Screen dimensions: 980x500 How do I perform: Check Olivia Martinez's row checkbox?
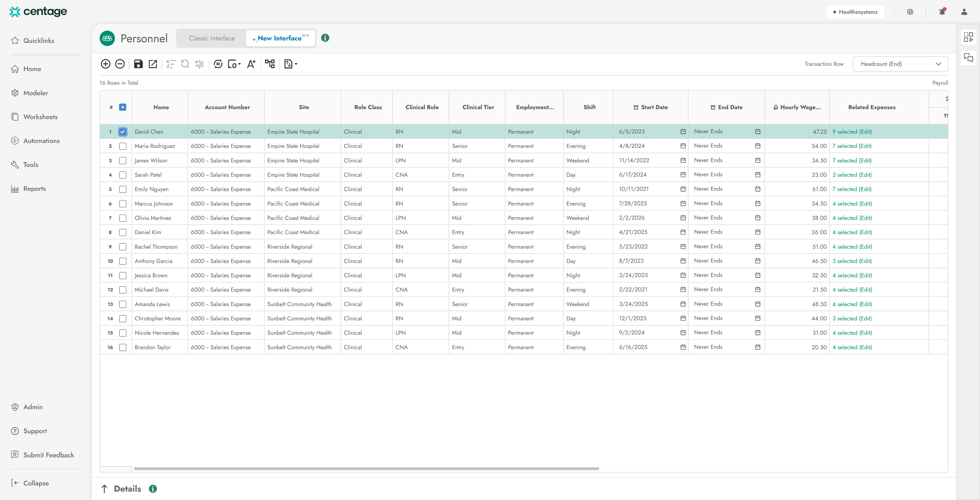point(122,218)
